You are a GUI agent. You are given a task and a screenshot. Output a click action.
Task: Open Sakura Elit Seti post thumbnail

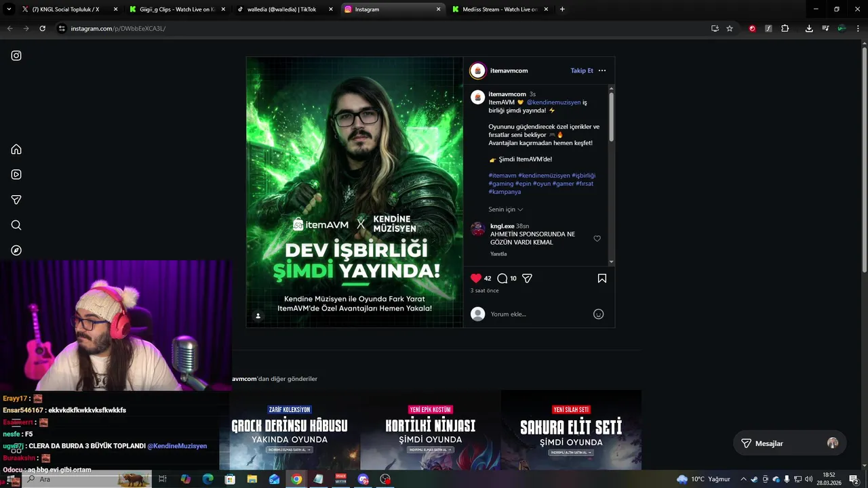click(x=571, y=430)
